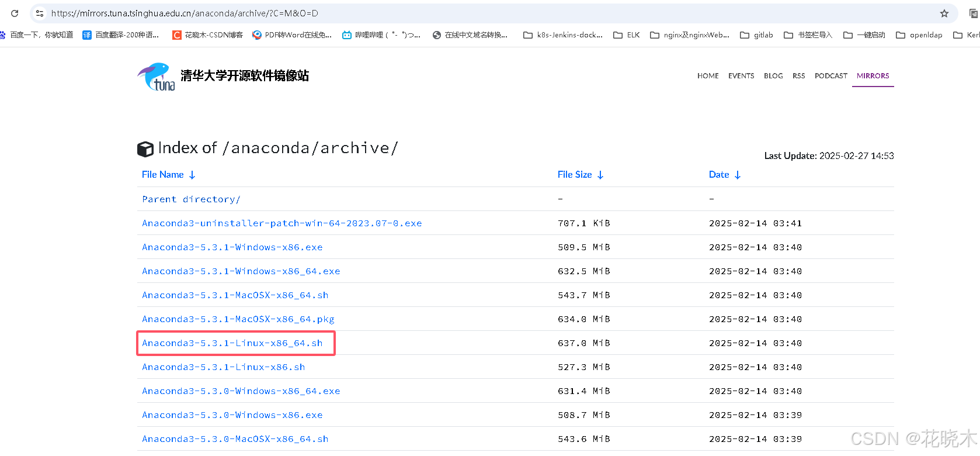Click 清华大学开源软件镜像站 site title
The height and width of the screenshot is (456, 980).
pyautogui.click(x=245, y=75)
